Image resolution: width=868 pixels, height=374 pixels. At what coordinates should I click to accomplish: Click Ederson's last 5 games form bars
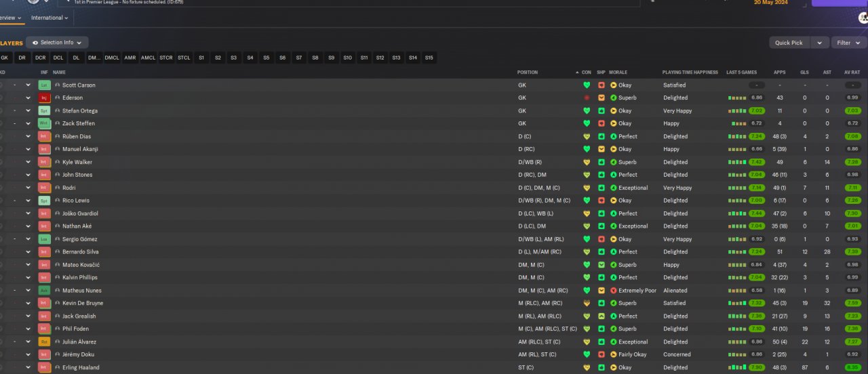(738, 98)
